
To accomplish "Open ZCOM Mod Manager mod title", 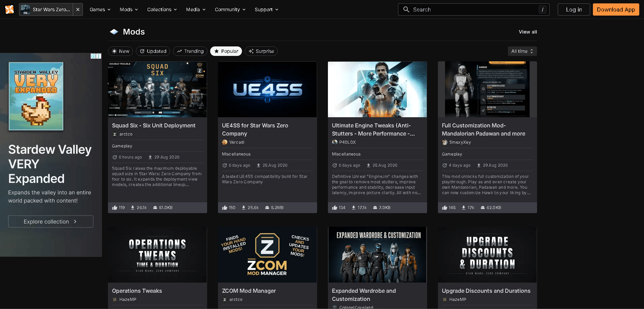I will click(249, 291).
